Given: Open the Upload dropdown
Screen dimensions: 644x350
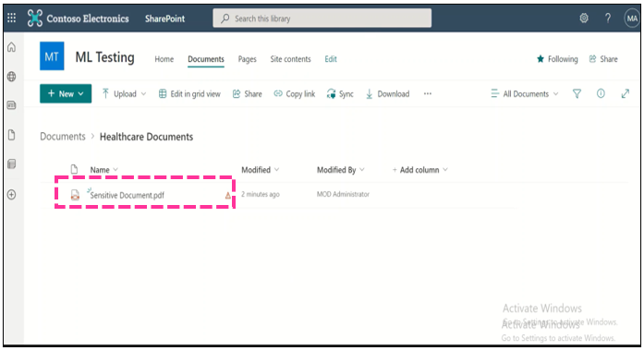Looking at the screenshot, I should tap(124, 94).
